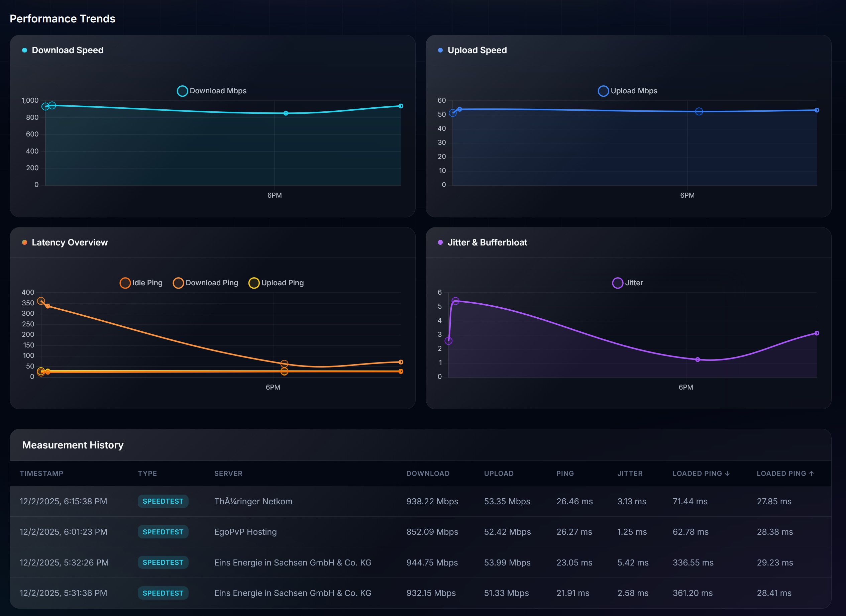Sort by the Type column header

pyautogui.click(x=147, y=474)
